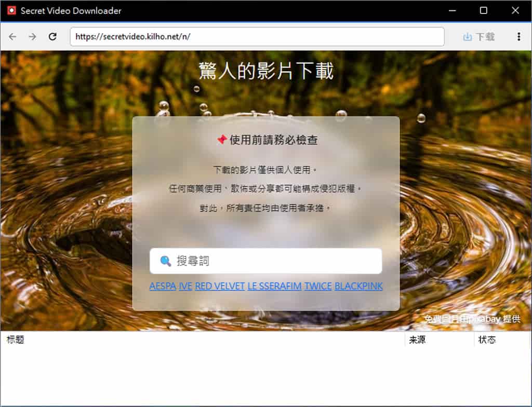
Task: Click the red pushpin icon
Action: (221, 140)
